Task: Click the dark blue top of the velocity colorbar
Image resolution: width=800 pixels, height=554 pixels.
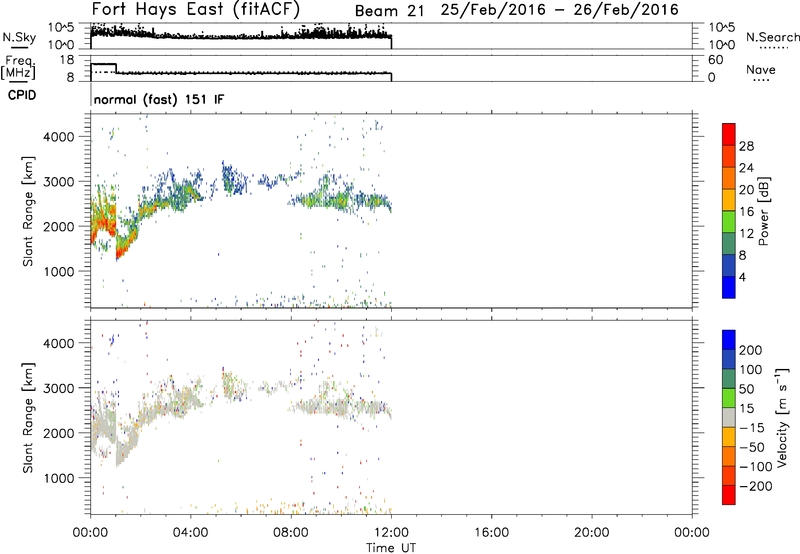Action: pos(729,340)
